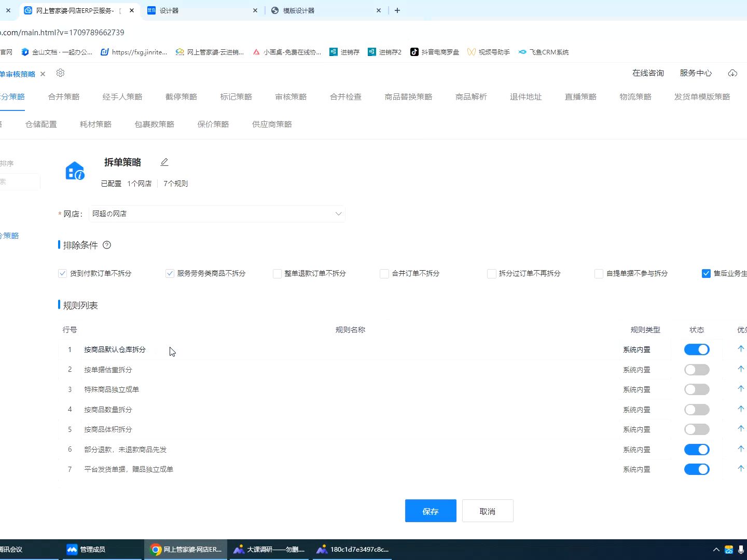Disable rule 按商品默认仓库拆分 toggle
This screenshot has width=747, height=560.
click(x=697, y=349)
